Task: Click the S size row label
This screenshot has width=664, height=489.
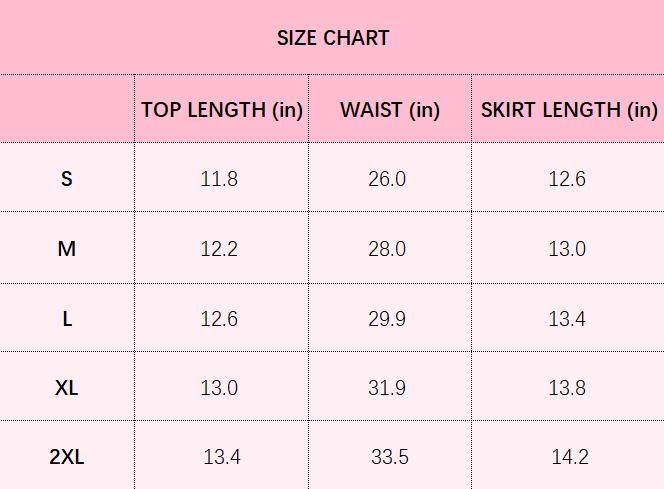Action: (67, 179)
